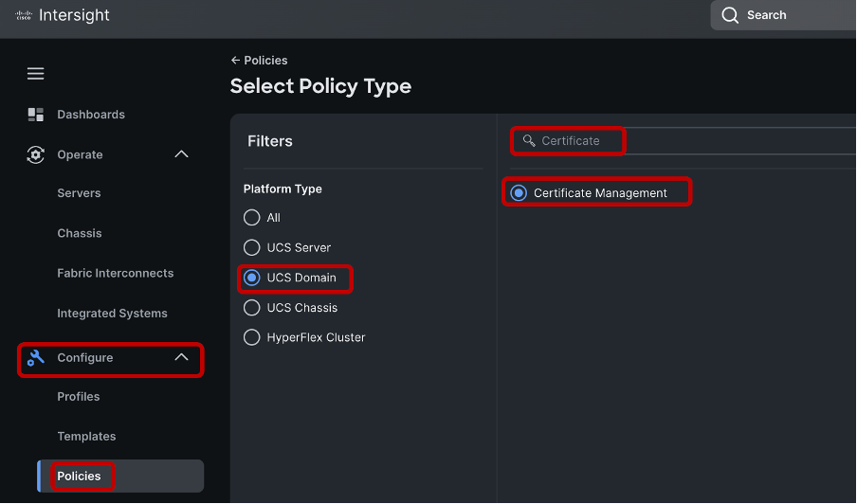Viewport: 857px width, 504px height.
Task: Open the Profiles page
Action: [78, 396]
